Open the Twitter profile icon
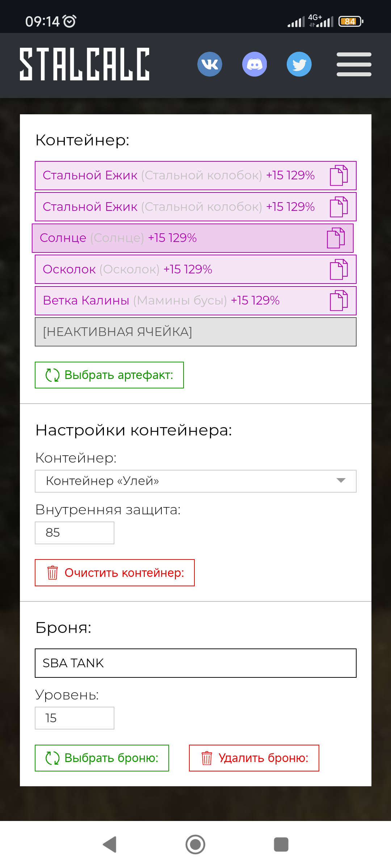This screenshot has height=868, width=391. click(299, 64)
